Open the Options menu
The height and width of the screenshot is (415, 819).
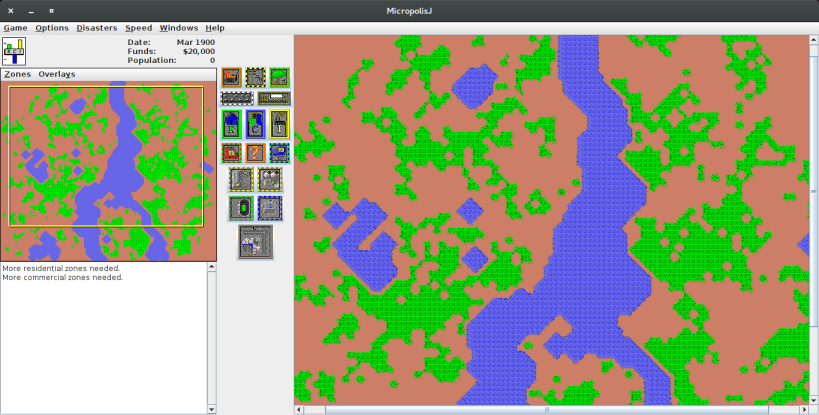[x=52, y=28]
